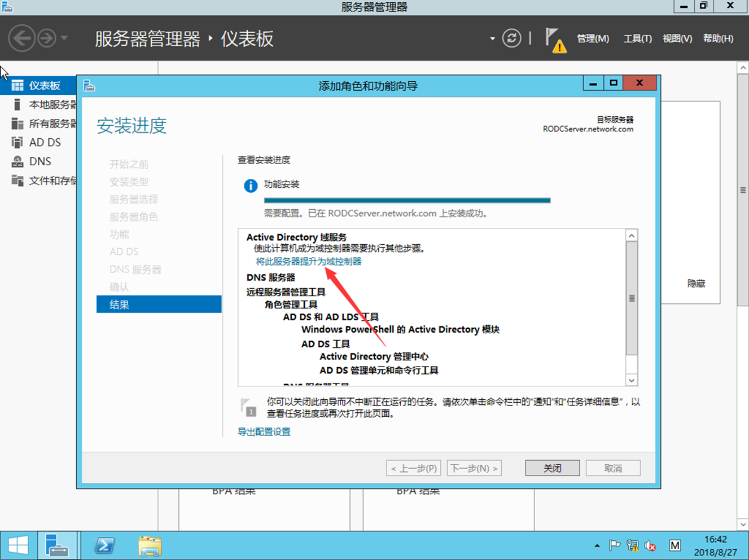The width and height of the screenshot is (749, 560).
Task: Click results list scroll down arrow
Action: pyautogui.click(x=632, y=380)
